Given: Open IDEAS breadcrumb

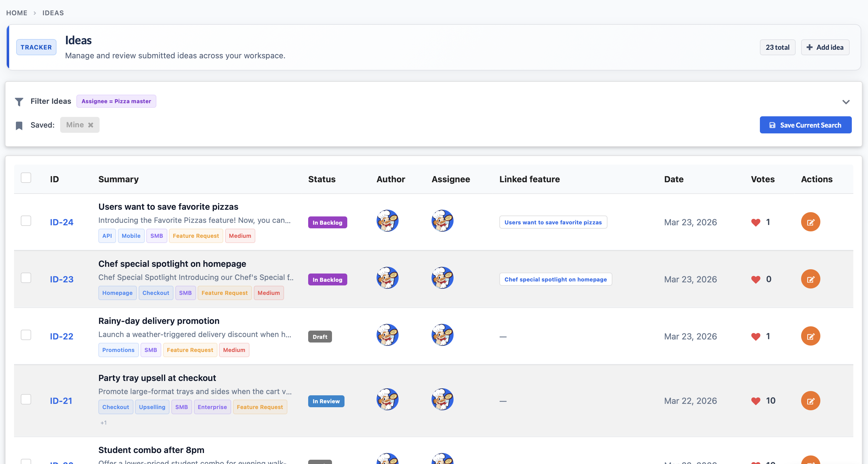Looking at the screenshot, I should (53, 13).
